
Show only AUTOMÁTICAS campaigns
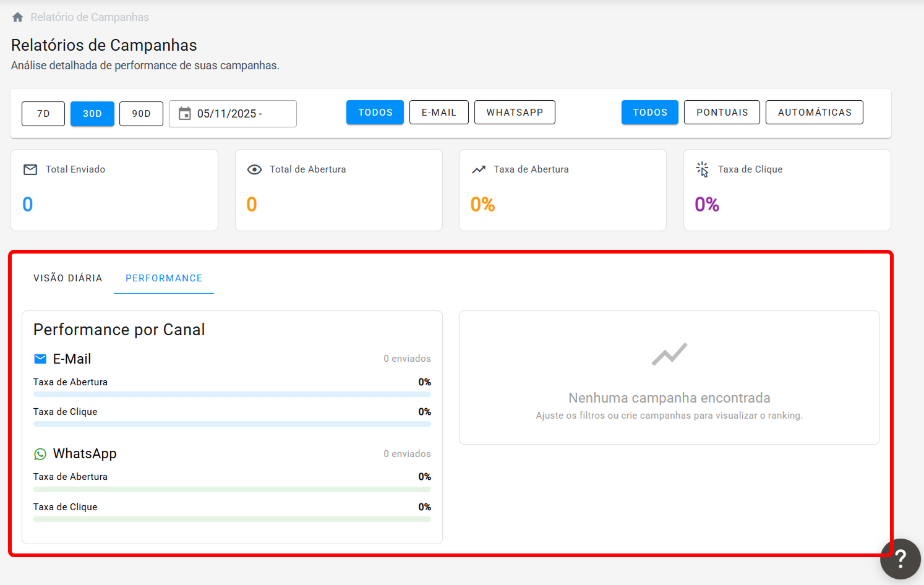pyautogui.click(x=815, y=113)
